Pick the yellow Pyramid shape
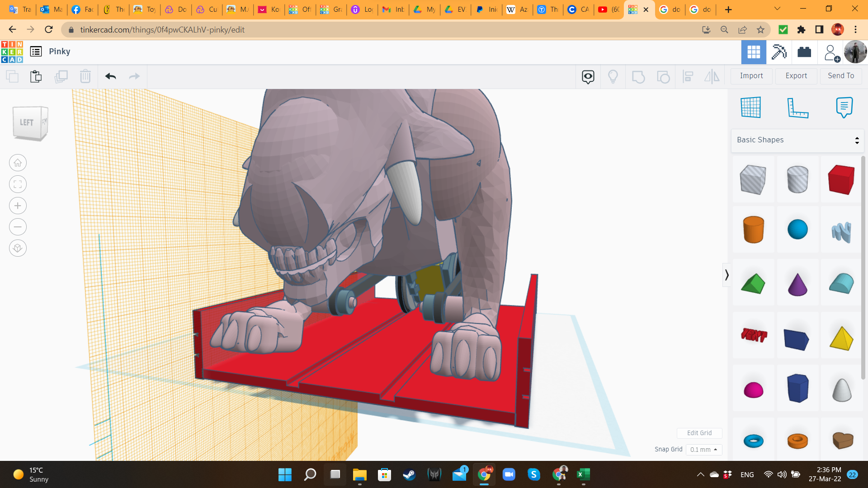 pyautogui.click(x=841, y=338)
